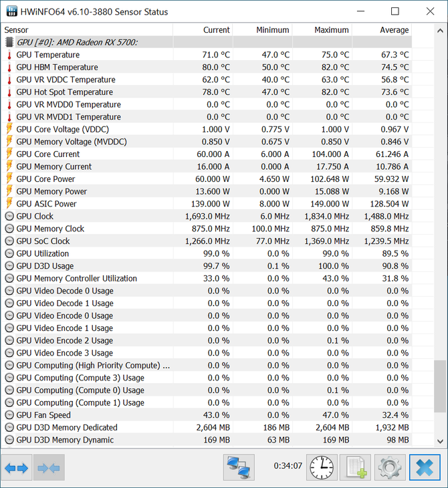Screen dimensions: 448x488
Task: Click the HWiNFO64 app icon in title bar
Action: pos(11,11)
